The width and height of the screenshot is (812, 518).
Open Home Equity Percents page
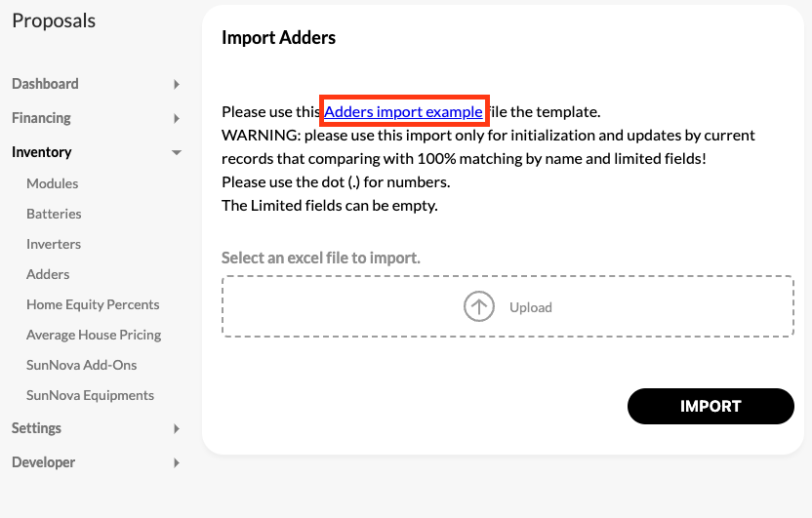[x=93, y=304]
